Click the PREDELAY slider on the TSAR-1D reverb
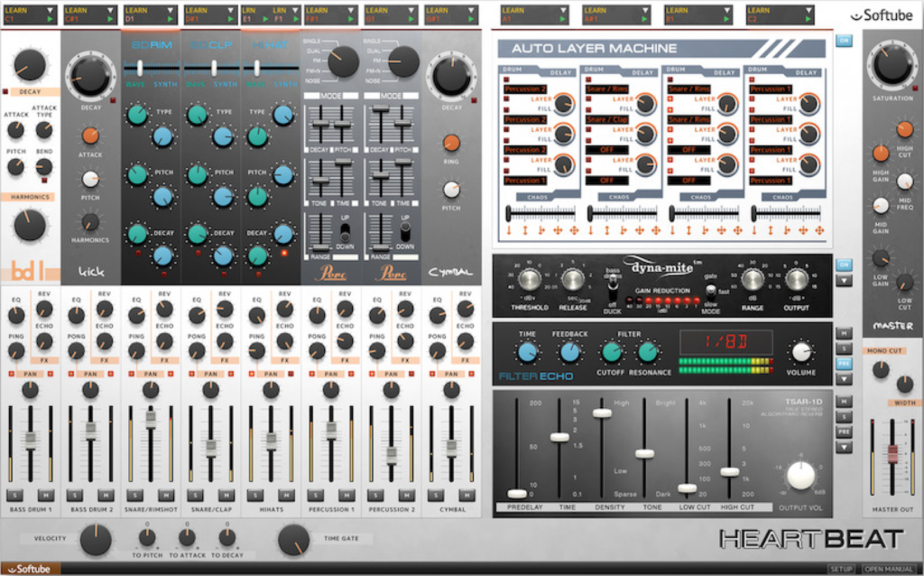924x576 pixels. tap(517, 494)
